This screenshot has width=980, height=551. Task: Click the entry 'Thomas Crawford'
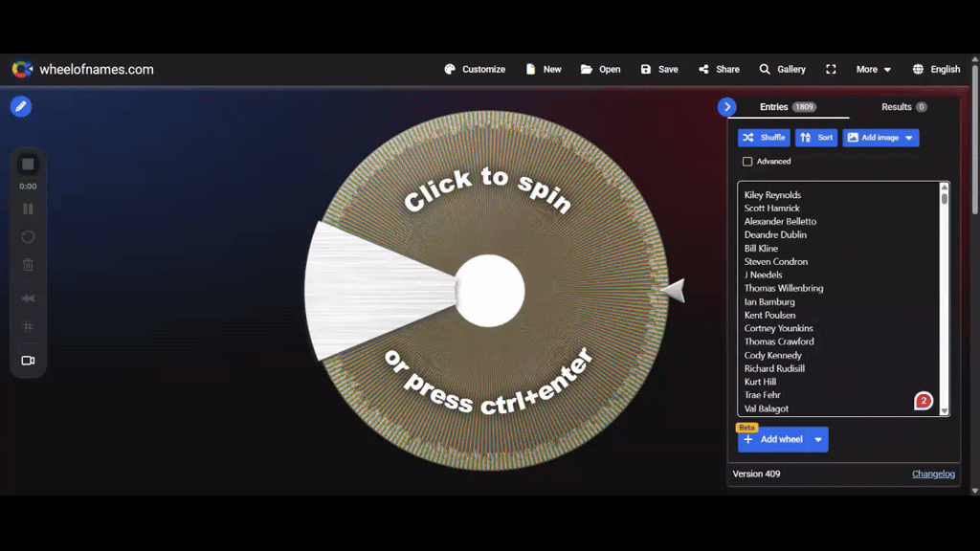click(x=779, y=342)
